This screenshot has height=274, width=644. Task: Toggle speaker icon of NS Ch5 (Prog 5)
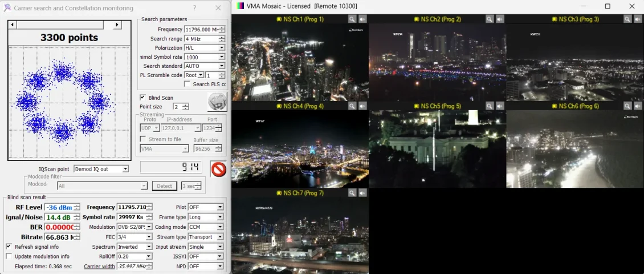[x=499, y=106]
